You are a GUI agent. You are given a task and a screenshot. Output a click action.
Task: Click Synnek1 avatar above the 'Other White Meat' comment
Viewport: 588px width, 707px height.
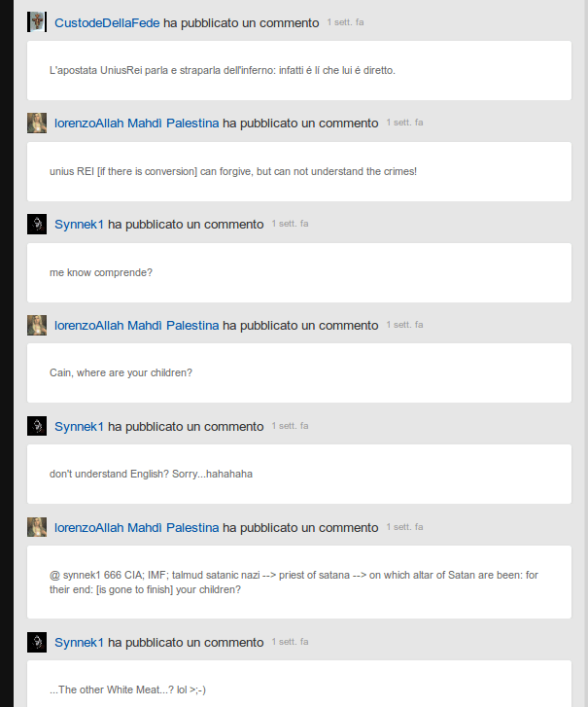[37, 643]
